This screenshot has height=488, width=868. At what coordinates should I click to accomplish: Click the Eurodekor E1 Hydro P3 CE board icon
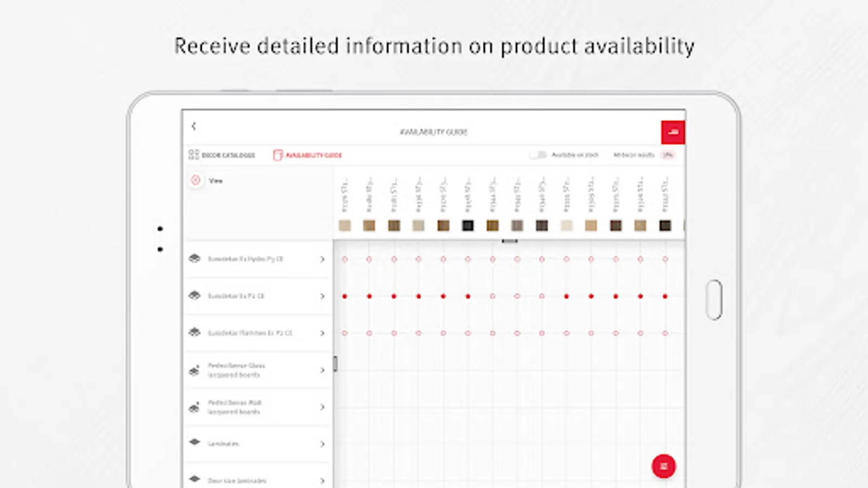point(194,259)
